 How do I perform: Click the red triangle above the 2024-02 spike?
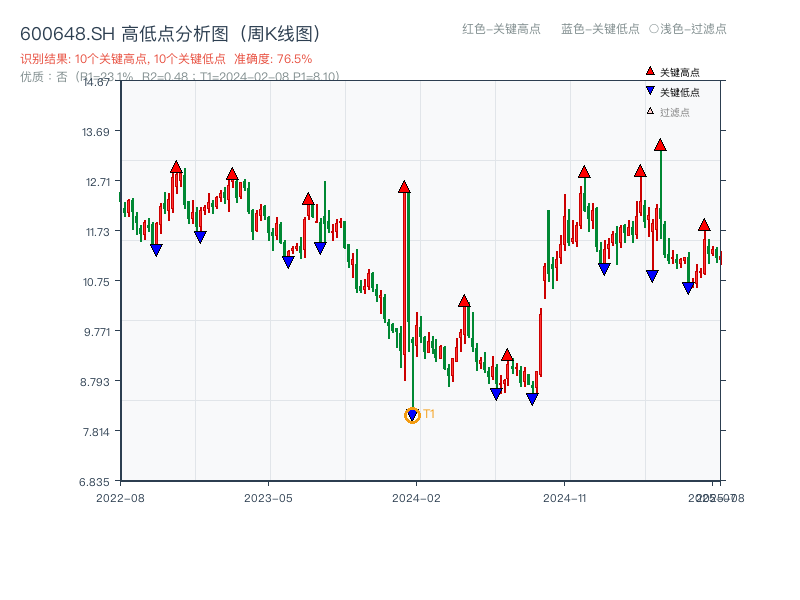(x=404, y=185)
